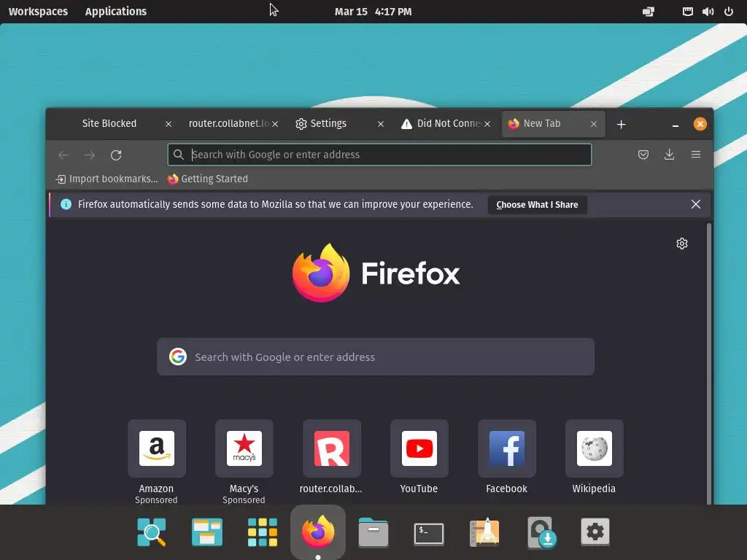747x560 pixels.
Task: Open a new tab with plus button
Action: tap(621, 124)
